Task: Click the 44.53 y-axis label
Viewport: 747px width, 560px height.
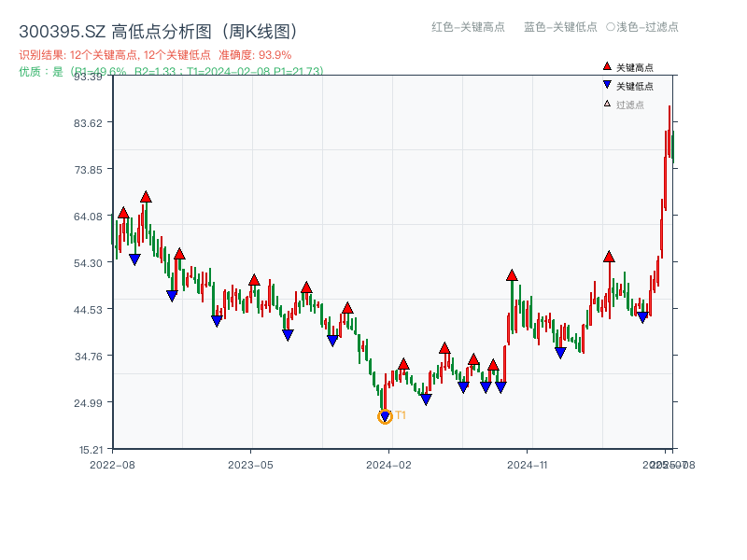Action: click(88, 310)
